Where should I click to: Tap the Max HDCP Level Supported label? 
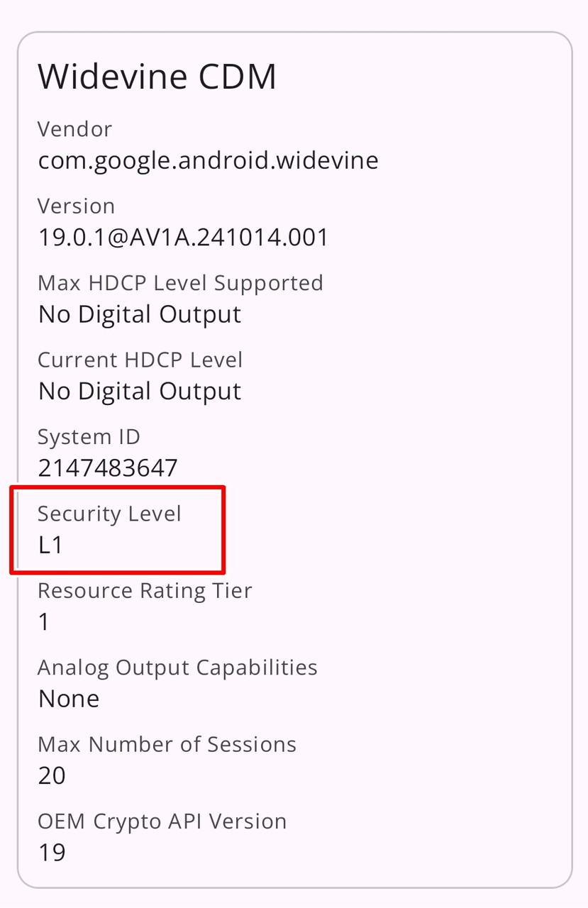180,282
